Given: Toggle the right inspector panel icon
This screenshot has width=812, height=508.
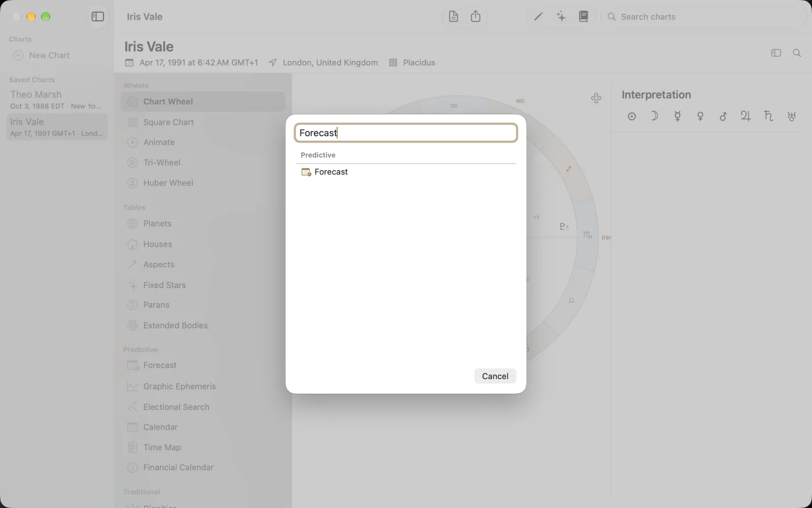Looking at the screenshot, I should [x=776, y=53].
